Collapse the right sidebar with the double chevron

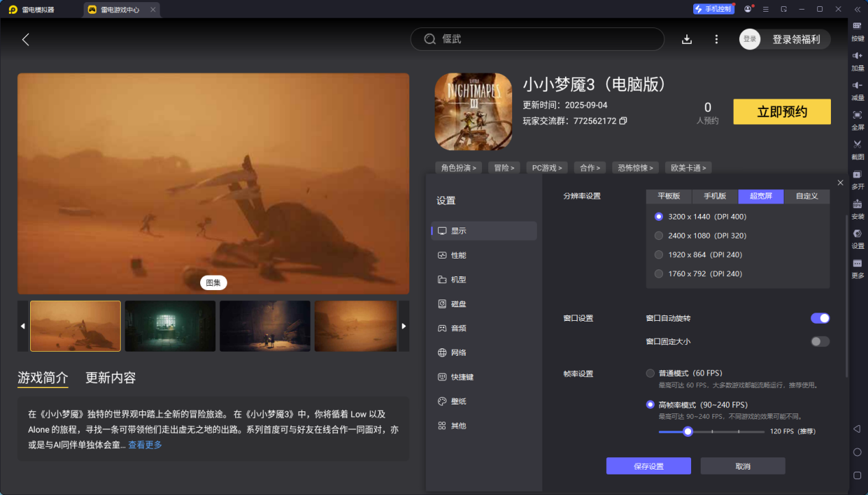[857, 9]
